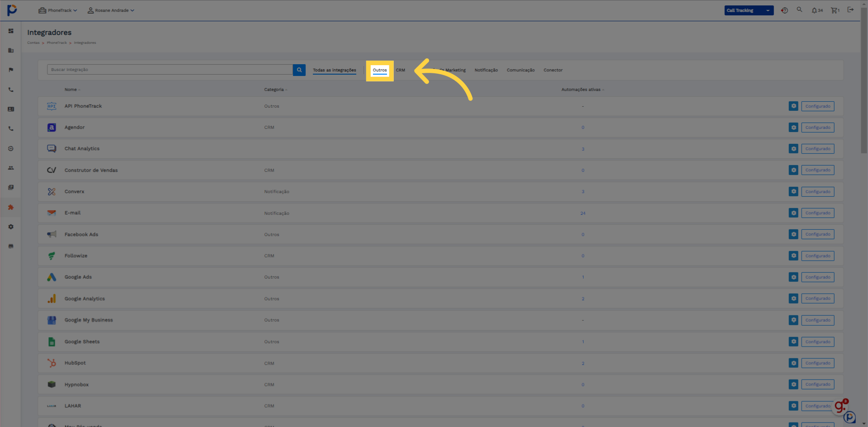Open the notifications bell showing 34
The height and width of the screenshot is (427, 868).
pyautogui.click(x=817, y=10)
